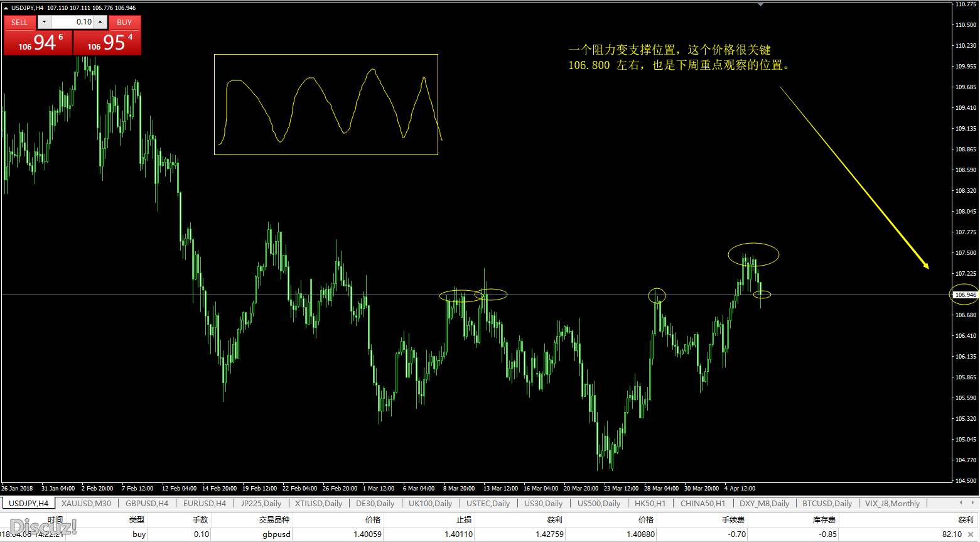Screen dimensions: 980x542
Task: Click the 手续费 column header
Action: (733, 519)
